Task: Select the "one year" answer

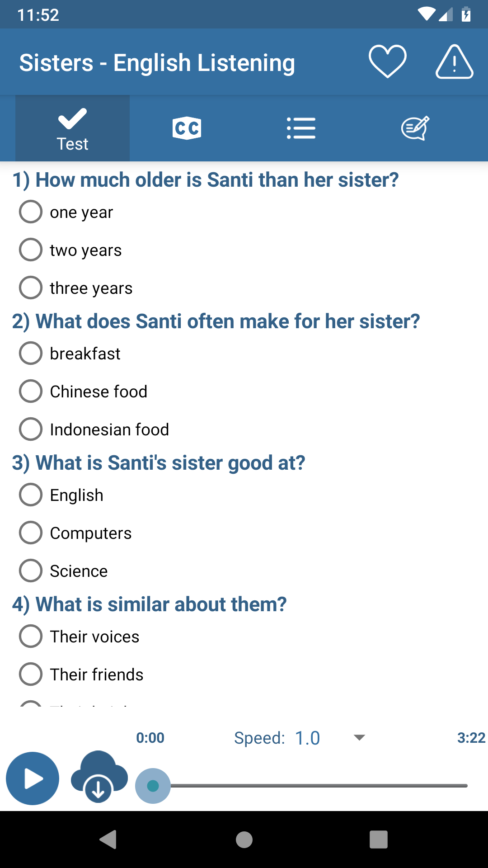Action: 31,212
